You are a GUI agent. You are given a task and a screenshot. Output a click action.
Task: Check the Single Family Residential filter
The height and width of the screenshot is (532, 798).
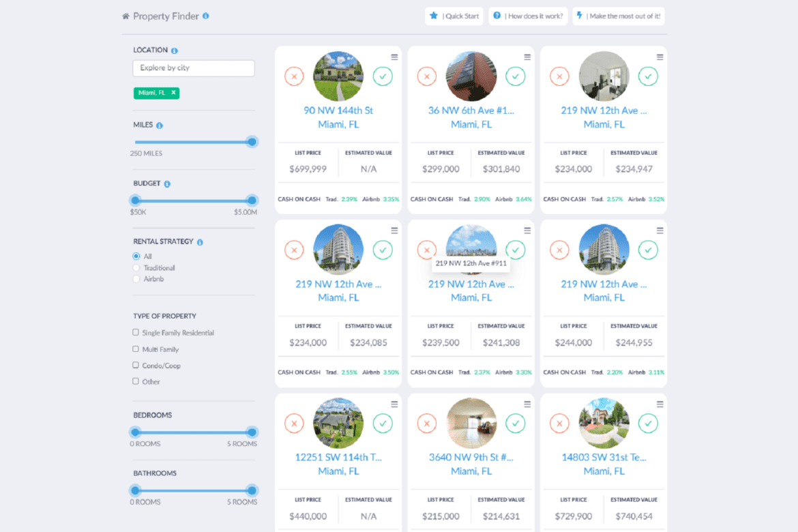pos(135,332)
